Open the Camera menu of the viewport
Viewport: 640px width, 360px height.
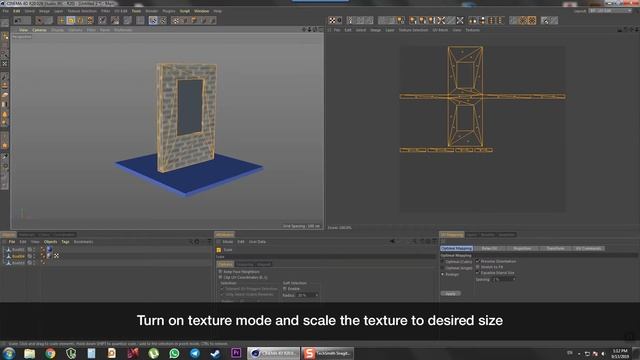pyautogui.click(x=39, y=30)
